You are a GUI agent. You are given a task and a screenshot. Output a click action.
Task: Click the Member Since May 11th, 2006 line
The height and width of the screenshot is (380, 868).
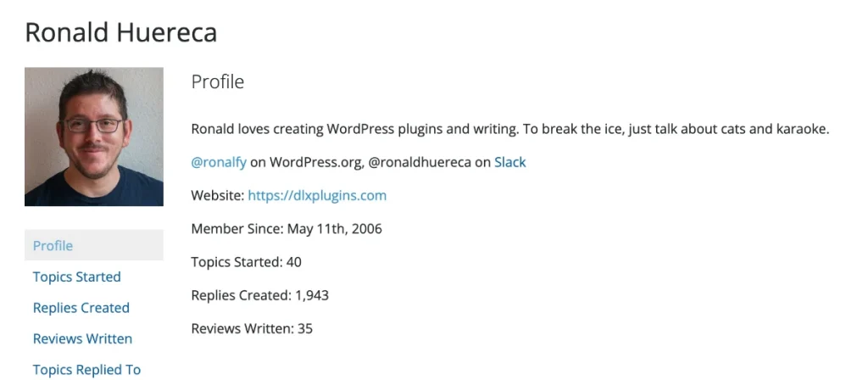pos(287,229)
